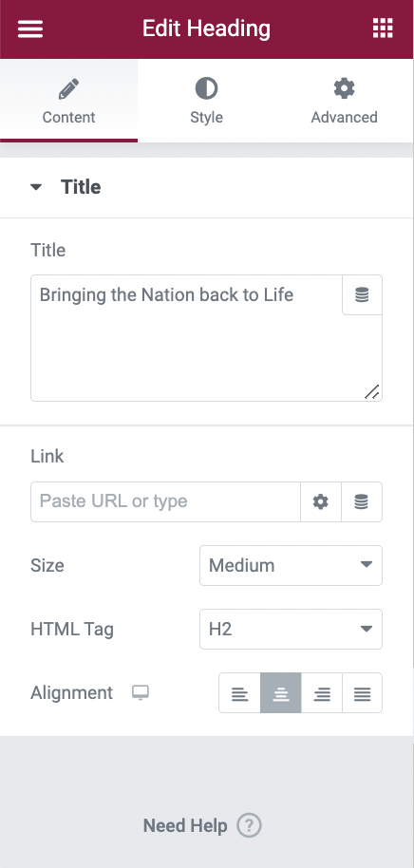Screen dimensions: 414x868
Task: Switch to the Style tab
Action: tap(206, 102)
